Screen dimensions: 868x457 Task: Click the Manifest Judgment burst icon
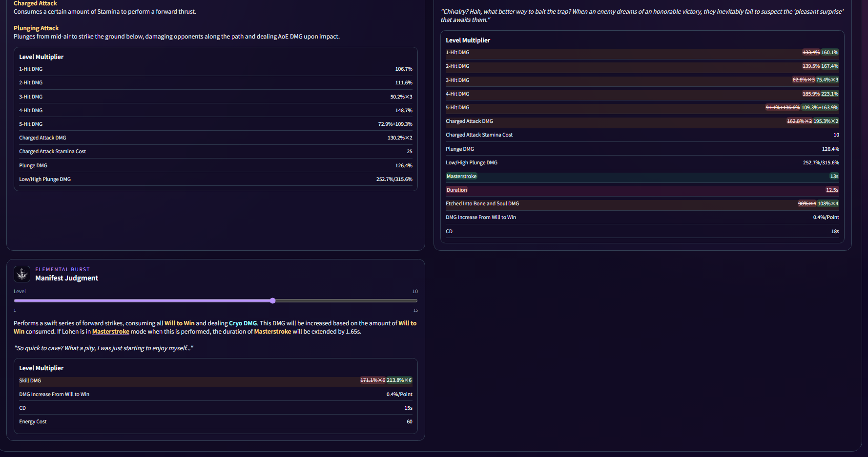(x=22, y=274)
